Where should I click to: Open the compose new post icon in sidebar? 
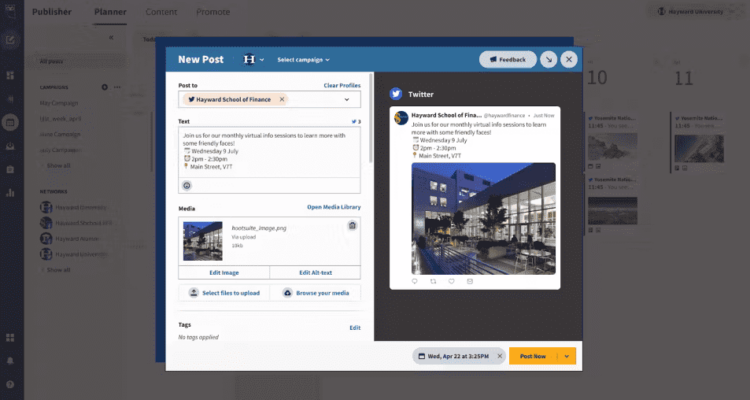(10, 40)
